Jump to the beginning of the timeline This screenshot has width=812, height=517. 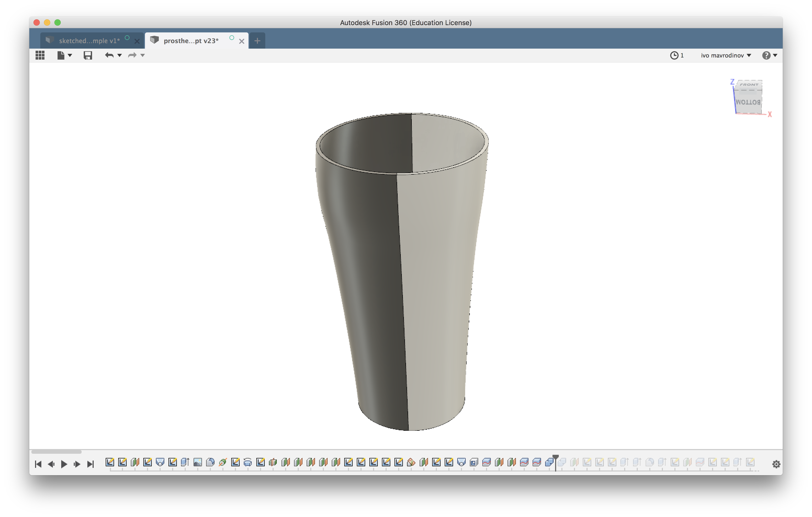[x=38, y=464]
